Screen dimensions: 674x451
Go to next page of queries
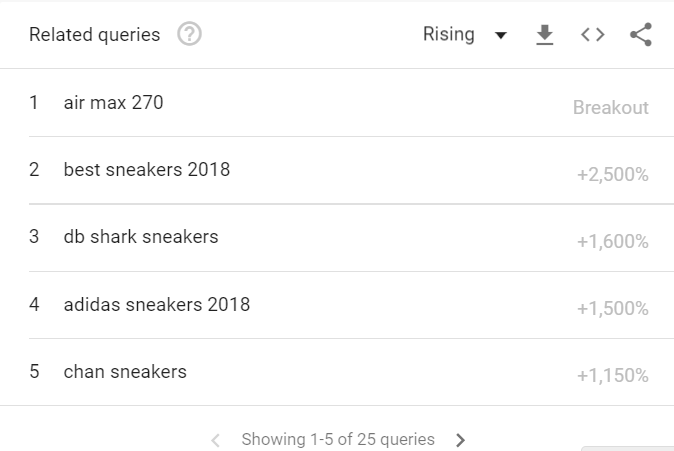point(460,440)
